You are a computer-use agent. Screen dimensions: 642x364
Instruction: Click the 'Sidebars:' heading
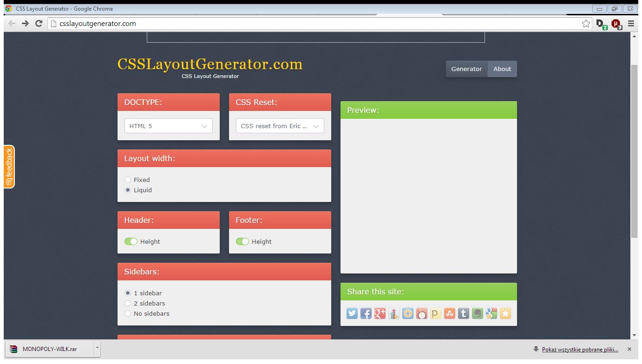142,272
